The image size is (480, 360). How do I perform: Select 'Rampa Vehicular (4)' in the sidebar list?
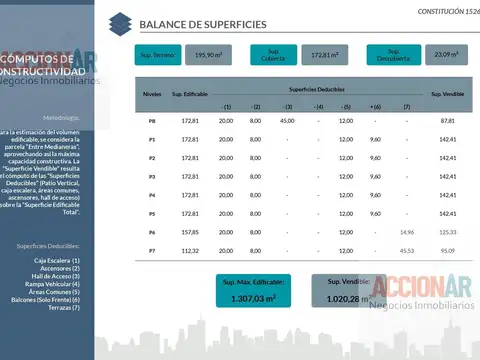(52, 284)
